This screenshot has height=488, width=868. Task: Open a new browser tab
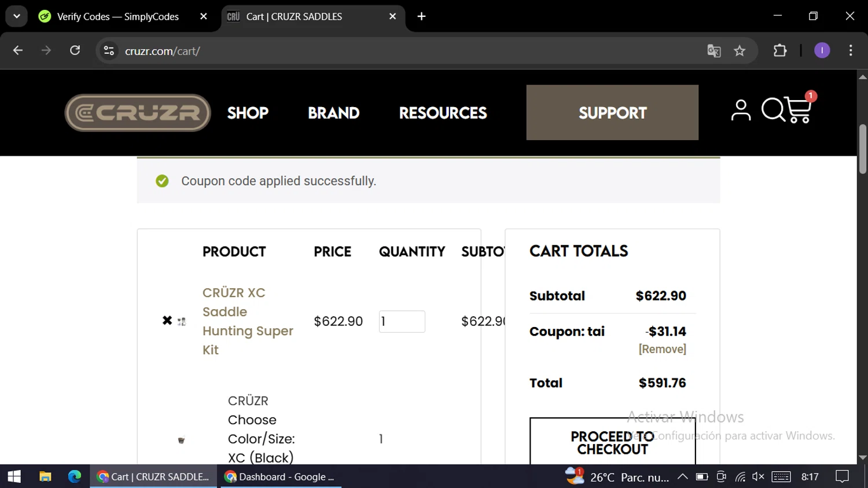(421, 16)
